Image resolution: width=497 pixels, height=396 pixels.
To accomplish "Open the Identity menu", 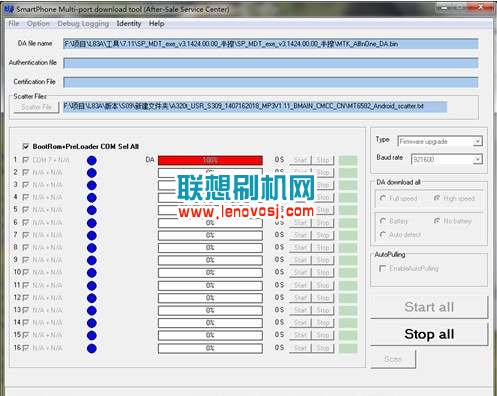I will click(129, 24).
